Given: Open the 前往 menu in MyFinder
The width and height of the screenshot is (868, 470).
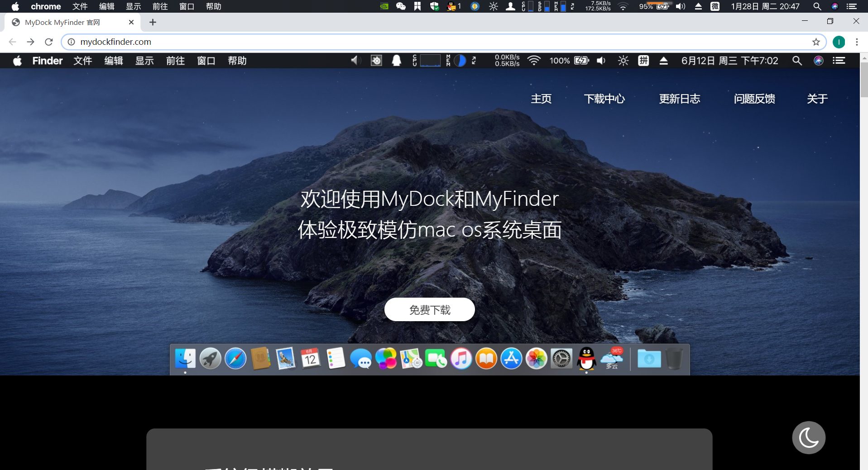Looking at the screenshot, I should 175,60.
